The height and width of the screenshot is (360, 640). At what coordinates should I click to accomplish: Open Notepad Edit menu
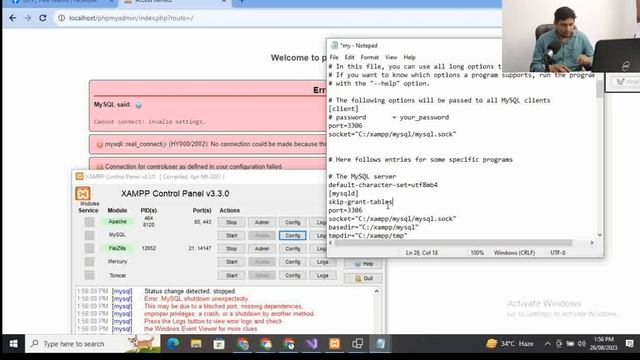point(349,57)
